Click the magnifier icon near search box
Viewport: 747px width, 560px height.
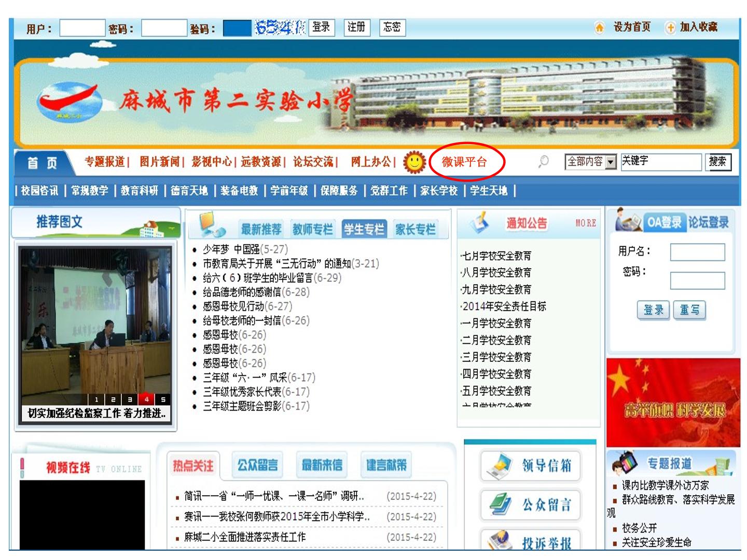(543, 162)
